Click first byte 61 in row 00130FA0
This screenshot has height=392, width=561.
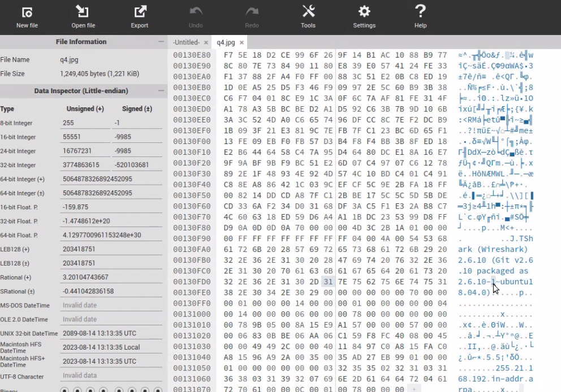pyautogui.click(x=228, y=250)
